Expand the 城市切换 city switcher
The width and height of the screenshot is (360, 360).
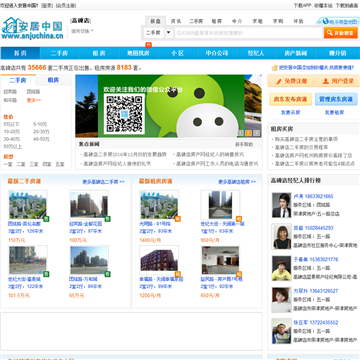(82, 31)
